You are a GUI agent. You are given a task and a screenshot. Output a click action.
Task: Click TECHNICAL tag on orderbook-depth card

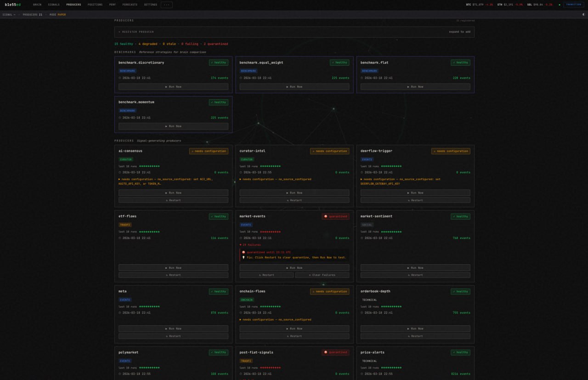(x=369, y=300)
